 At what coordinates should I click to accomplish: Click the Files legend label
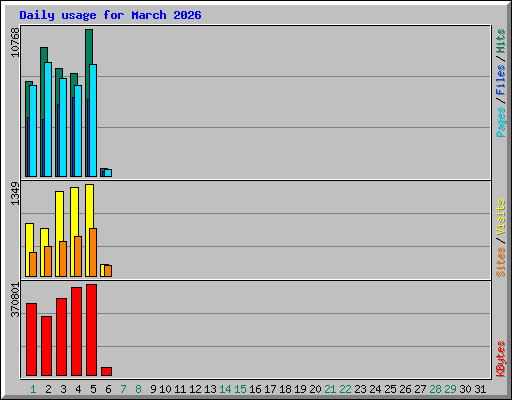(501, 80)
